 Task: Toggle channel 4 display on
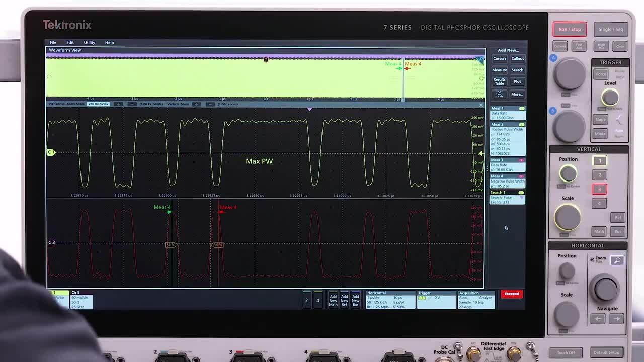pyautogui.click(x=317, y=300)
